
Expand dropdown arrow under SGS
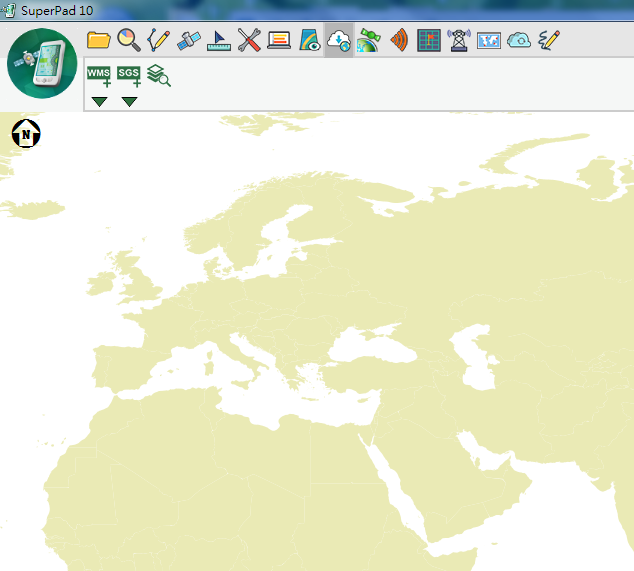tap(129, 102)
